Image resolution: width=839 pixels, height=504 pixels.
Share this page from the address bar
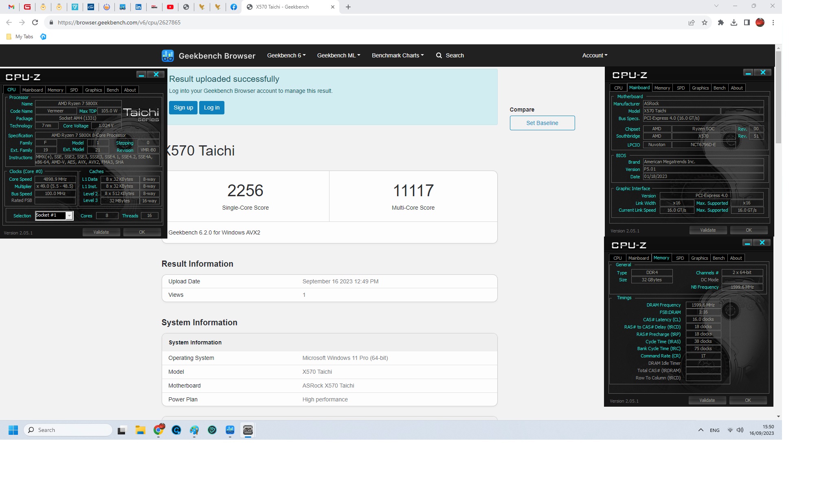[x=692, y=22]
